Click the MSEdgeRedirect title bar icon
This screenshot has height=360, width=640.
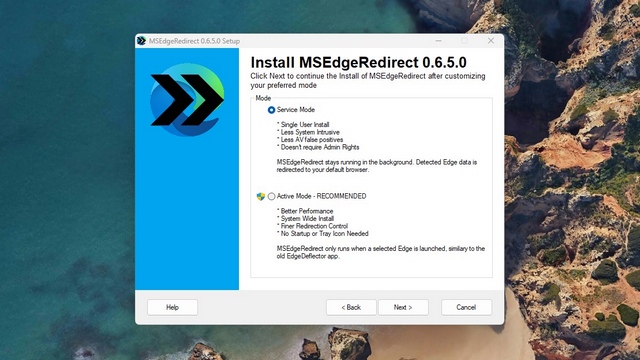pyautogui.click(x=141, y=41)
